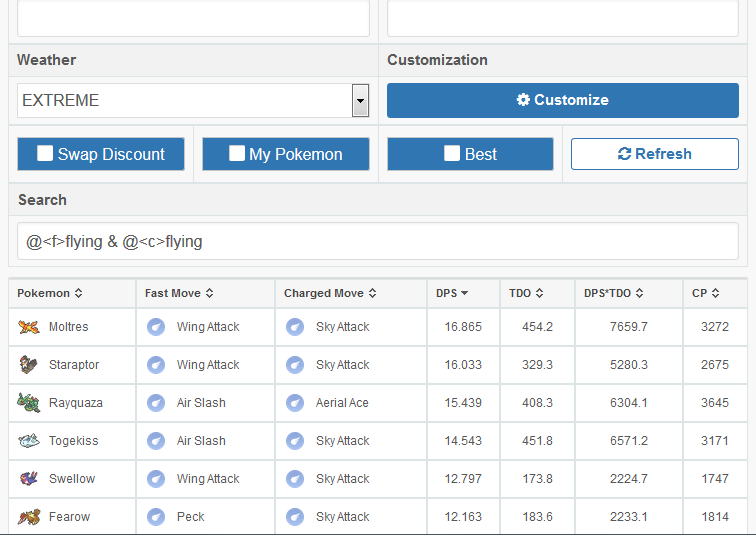Click flying-type icon beside Staraptor Wing Attack
Viewport: 756px width, 535px height.
(x=156, y=365)
